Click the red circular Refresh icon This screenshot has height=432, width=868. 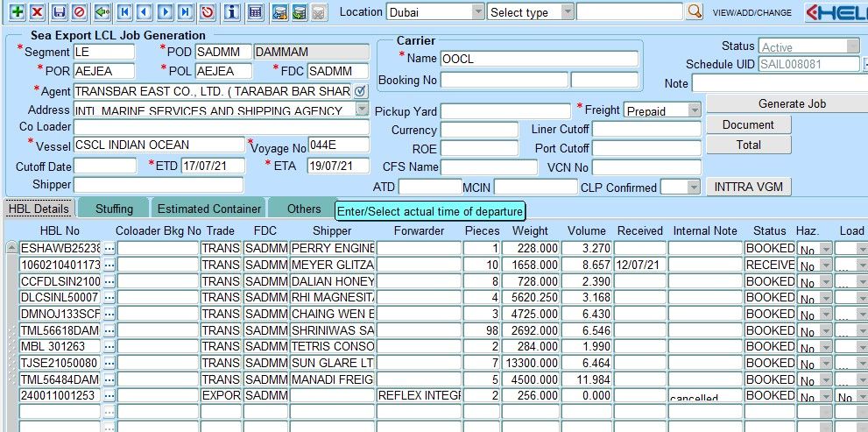point(208,11)
